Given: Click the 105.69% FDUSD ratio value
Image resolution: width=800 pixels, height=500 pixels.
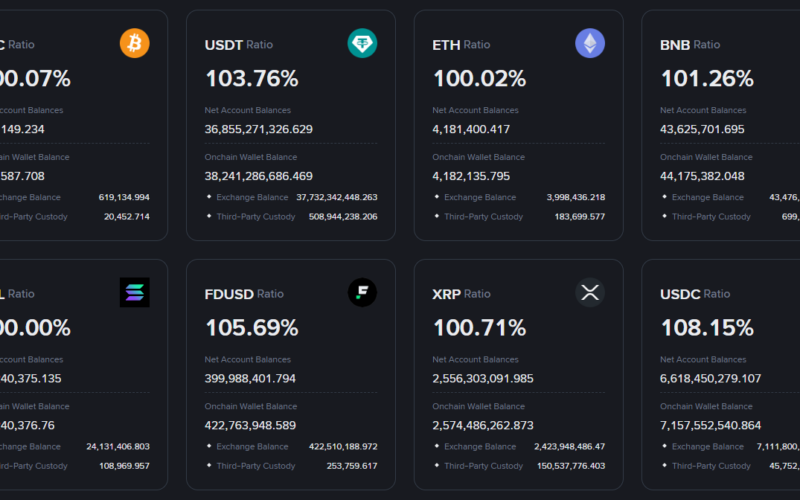Looking at the screenshot, I should click(x=252, y=327).
